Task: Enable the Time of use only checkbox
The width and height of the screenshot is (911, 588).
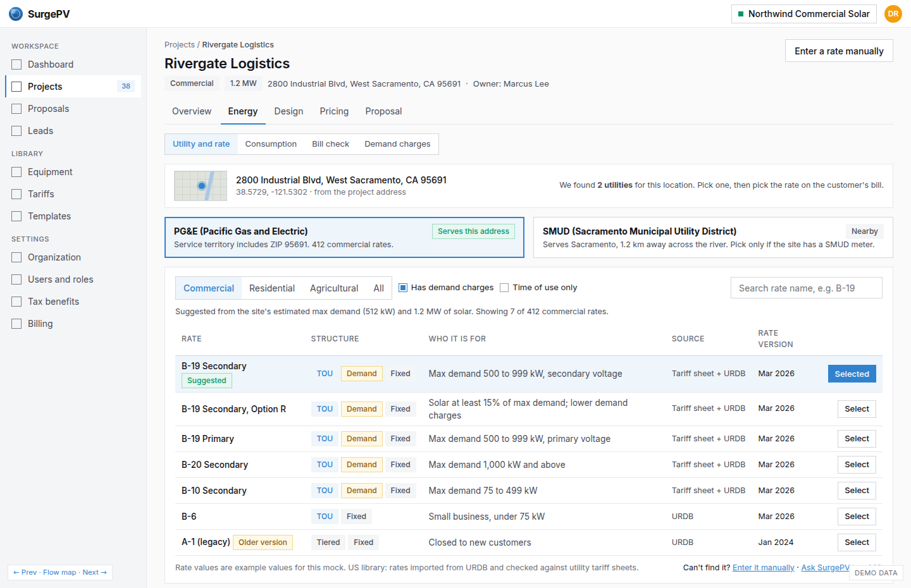Action: (x=504, y=288)
